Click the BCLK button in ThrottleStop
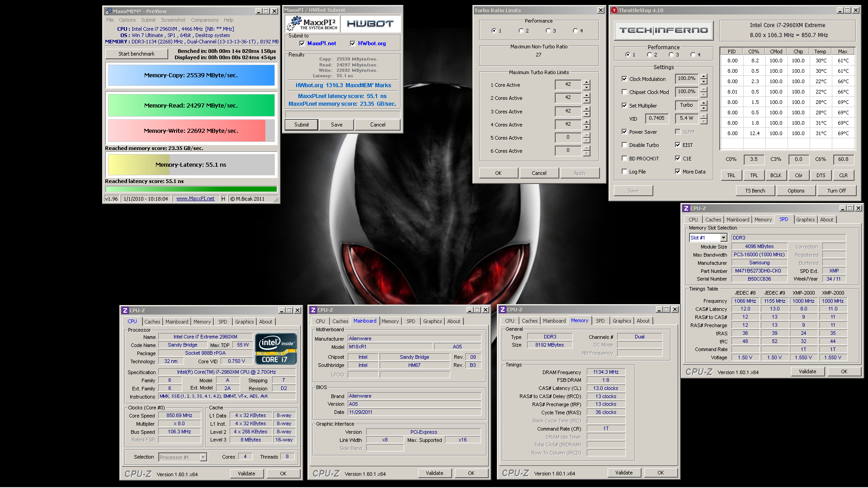 click(x=776, y=175)
